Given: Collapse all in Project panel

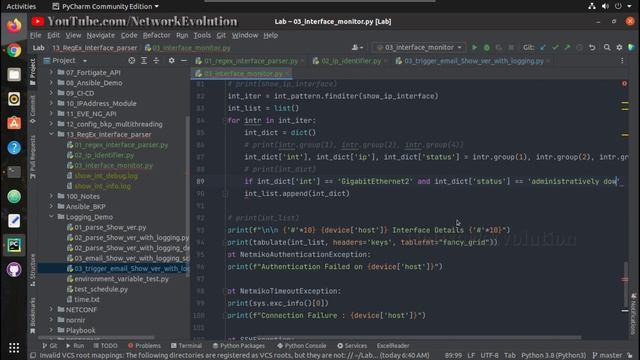Looking at the screenshot, I should (156, 60).
